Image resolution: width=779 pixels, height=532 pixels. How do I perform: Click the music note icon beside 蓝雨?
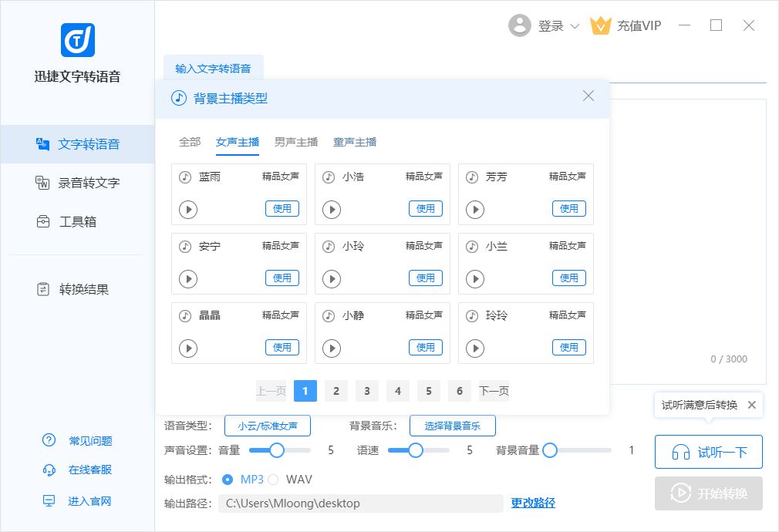pyautogui.click(x=185, y=177)
